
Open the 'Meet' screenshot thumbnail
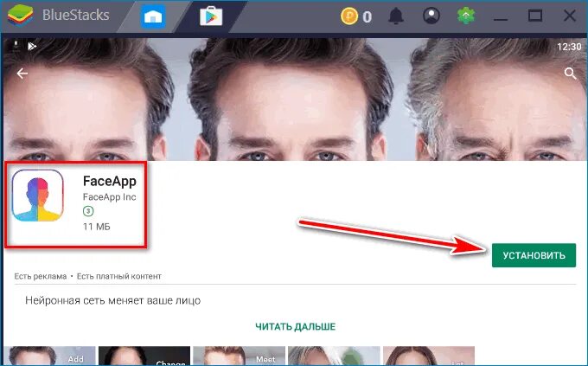[239, 355]
